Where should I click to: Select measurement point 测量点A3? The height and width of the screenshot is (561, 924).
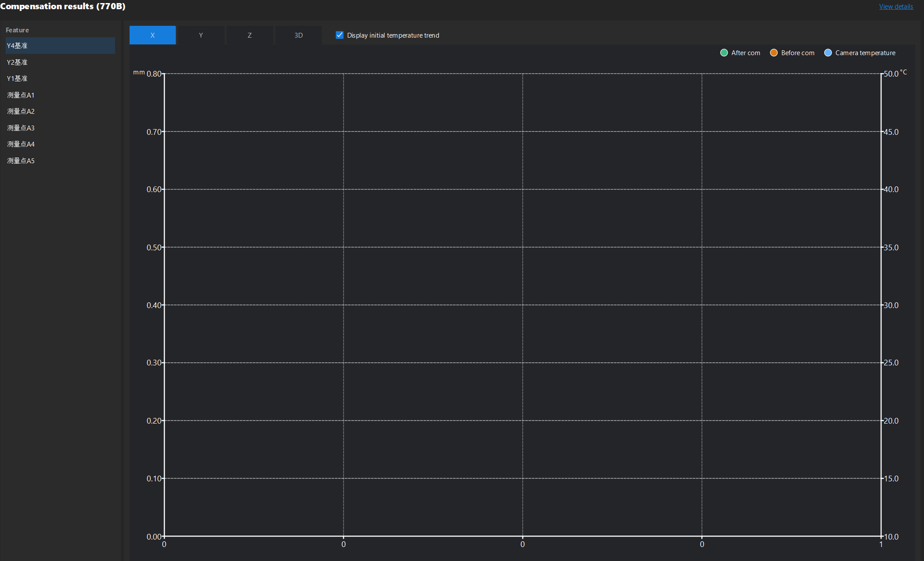60,128
